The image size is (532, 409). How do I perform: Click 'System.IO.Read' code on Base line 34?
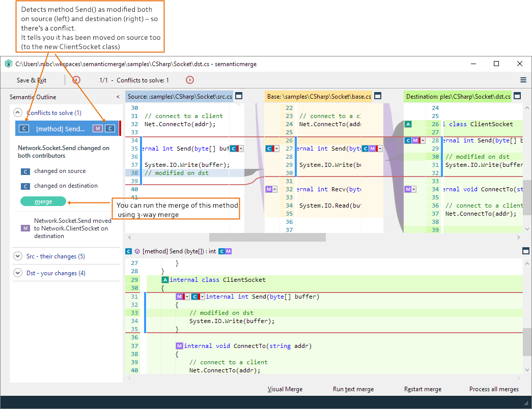(x=330, y=206)
